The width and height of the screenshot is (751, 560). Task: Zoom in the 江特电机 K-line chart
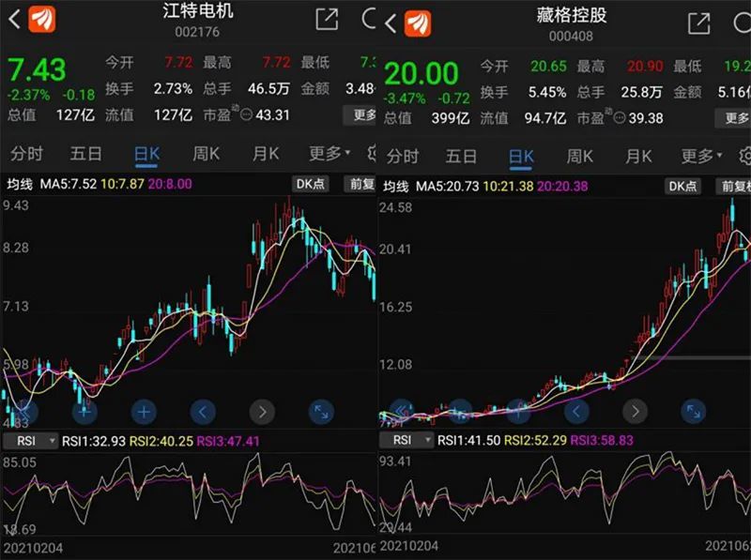144,412
